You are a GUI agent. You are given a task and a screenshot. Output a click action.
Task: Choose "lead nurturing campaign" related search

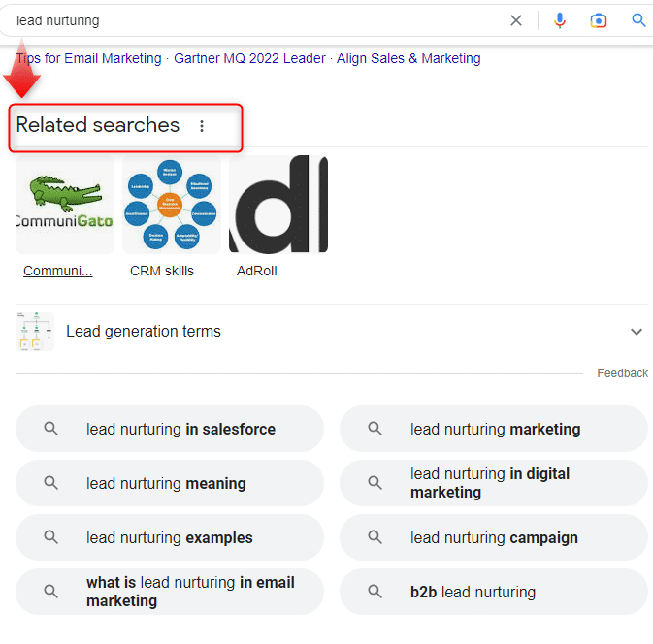(494, 537)
